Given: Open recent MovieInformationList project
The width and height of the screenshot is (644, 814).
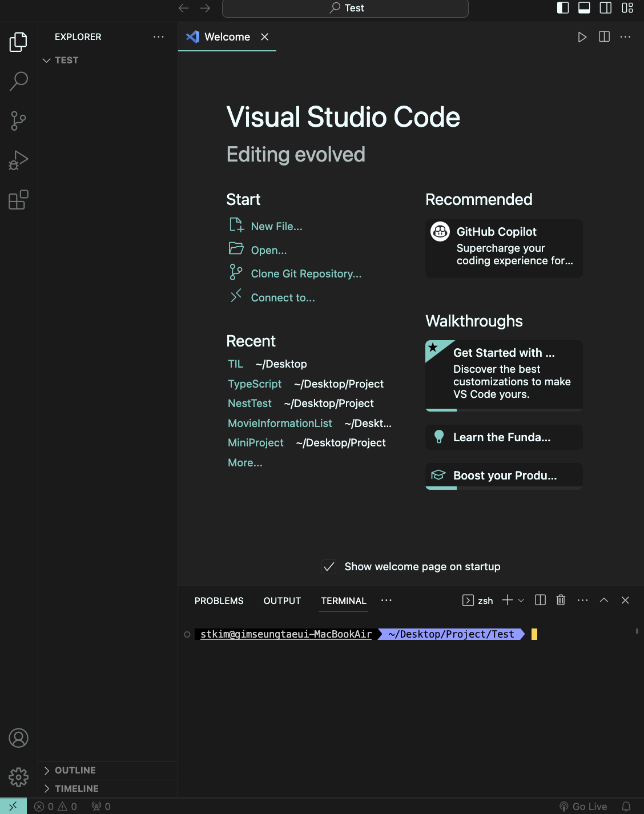Looking at the screenshot, I should click(x=280, y=423).
